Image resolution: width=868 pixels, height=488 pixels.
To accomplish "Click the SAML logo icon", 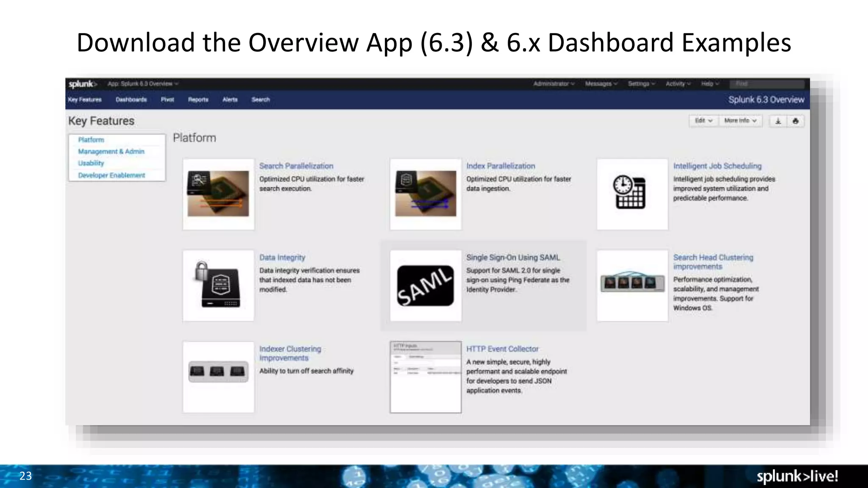I will [426, 286].
